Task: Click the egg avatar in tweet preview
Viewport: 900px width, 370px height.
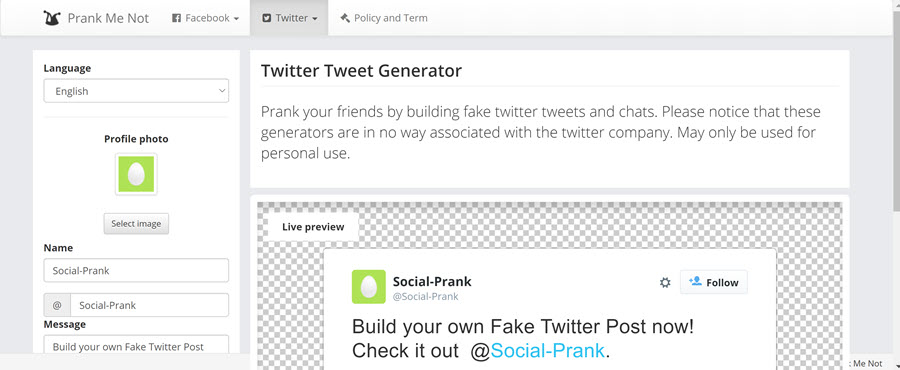Action: (x=368, y=286)
